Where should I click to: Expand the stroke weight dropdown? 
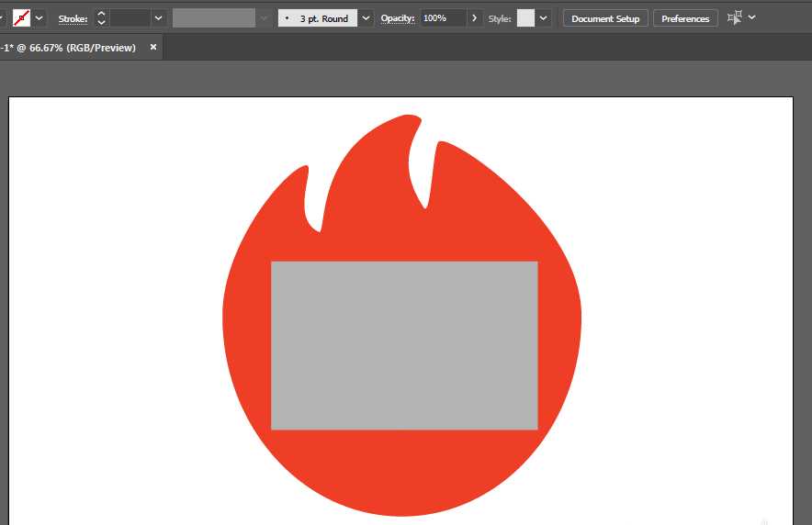click(x=159, y=18)
